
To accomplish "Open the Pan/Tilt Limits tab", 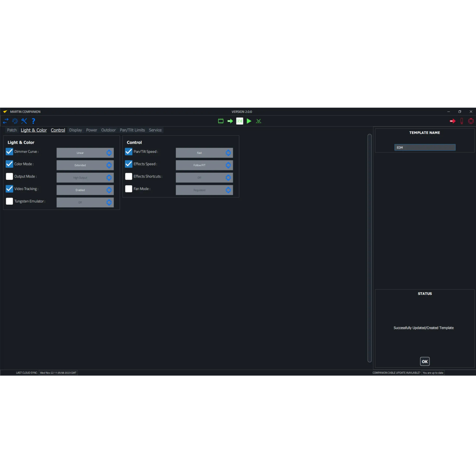I will click(132, 130).
